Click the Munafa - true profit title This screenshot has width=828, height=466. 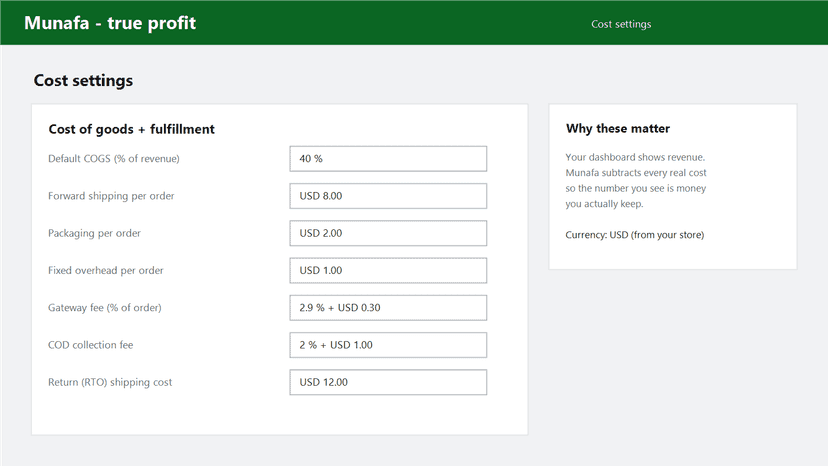110,23
